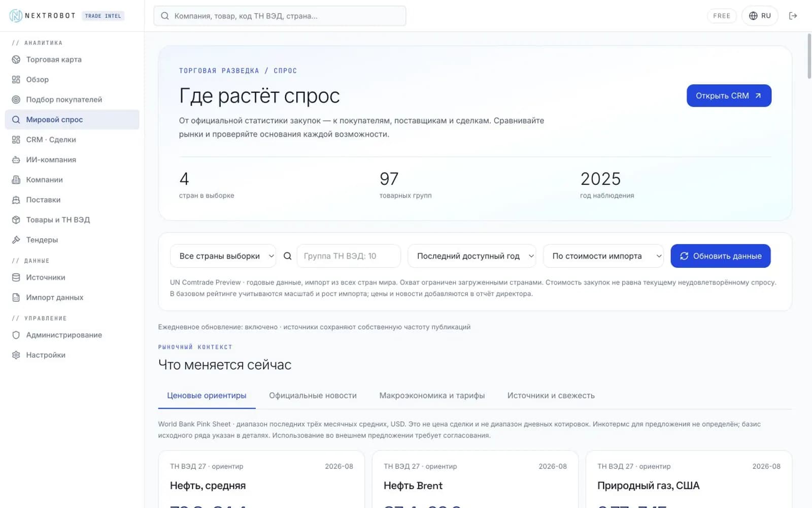
Task: Open the RU language selector
Action: [760, 16]
